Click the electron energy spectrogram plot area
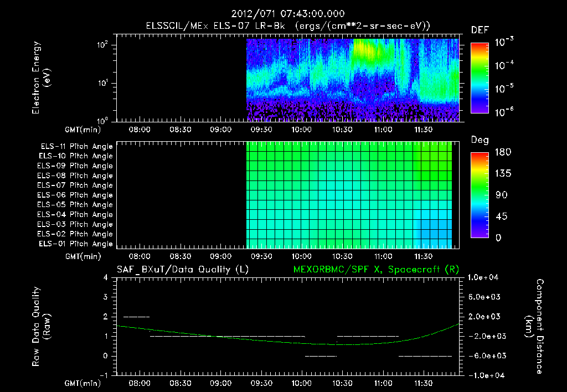 click(x=288, y=78)
